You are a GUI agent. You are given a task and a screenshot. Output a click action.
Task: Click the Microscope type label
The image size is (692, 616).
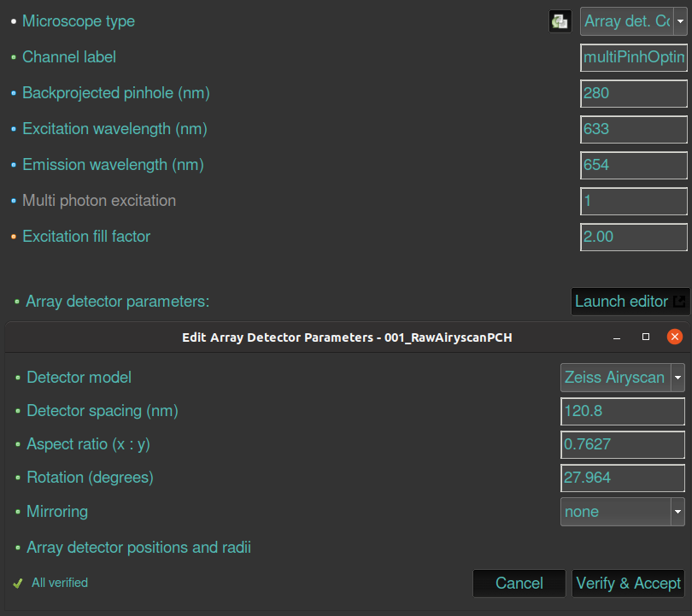[79, 21]
